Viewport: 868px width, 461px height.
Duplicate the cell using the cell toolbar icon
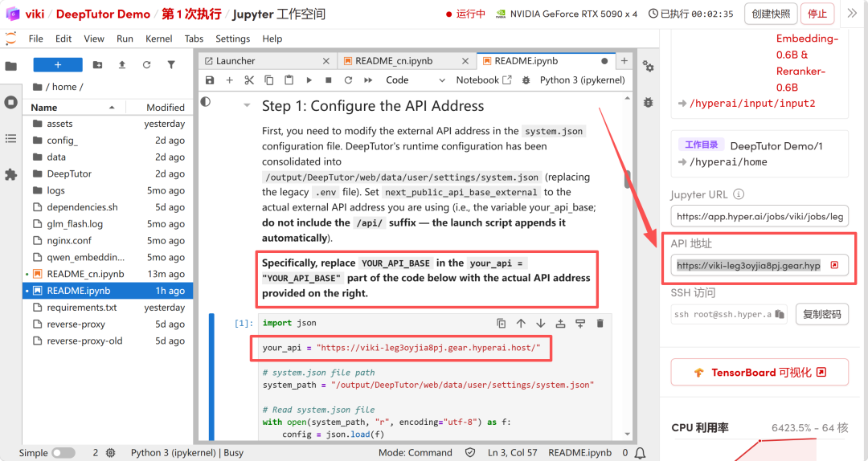501,323
